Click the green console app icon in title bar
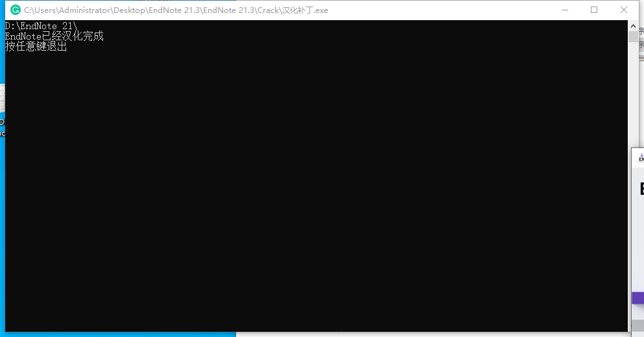Viewport: 644px width, 337px height. 15,10
